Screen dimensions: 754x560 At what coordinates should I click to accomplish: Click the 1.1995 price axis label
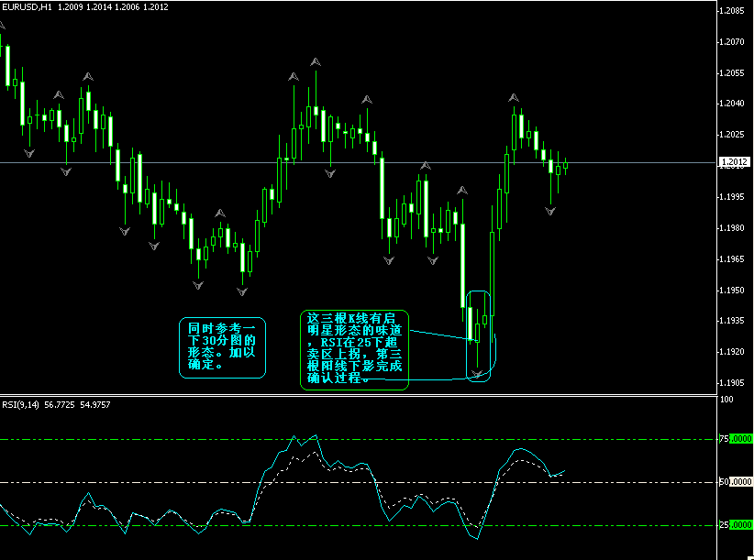(x=732, y=197)
